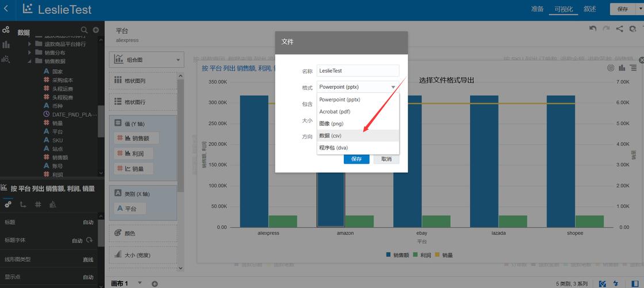Select Powerpoint (pptx) from format list
644x288 pixels.
(358, 100)
